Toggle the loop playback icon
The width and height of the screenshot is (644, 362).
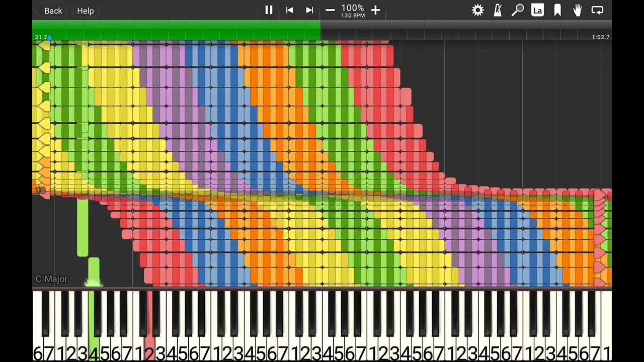click(597, 10)
